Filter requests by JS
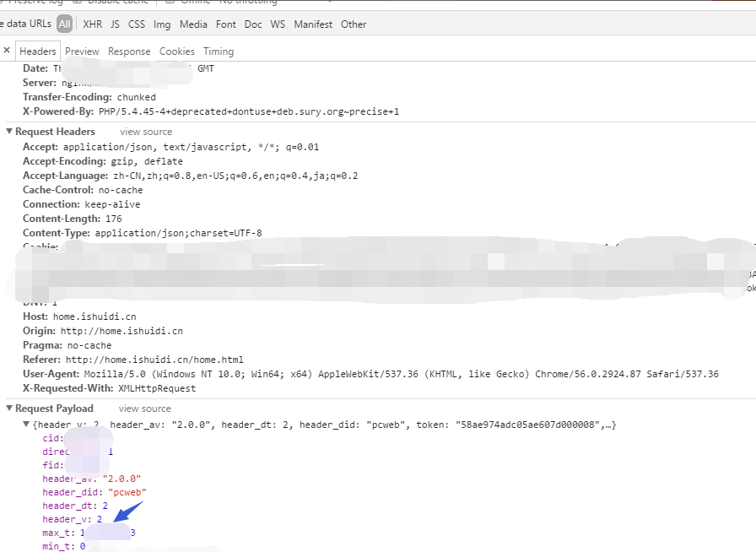The width and height of the screenshot is (756, 552). point(115,24)
